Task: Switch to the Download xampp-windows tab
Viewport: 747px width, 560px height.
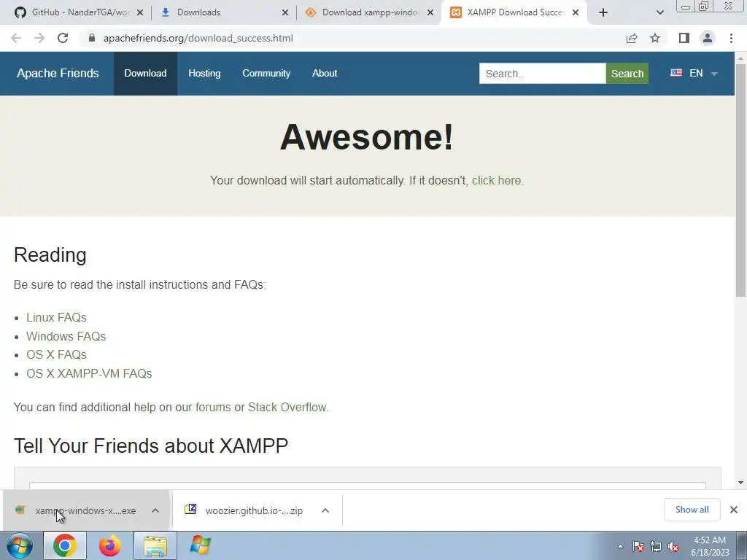Action: tap(369, 12)
